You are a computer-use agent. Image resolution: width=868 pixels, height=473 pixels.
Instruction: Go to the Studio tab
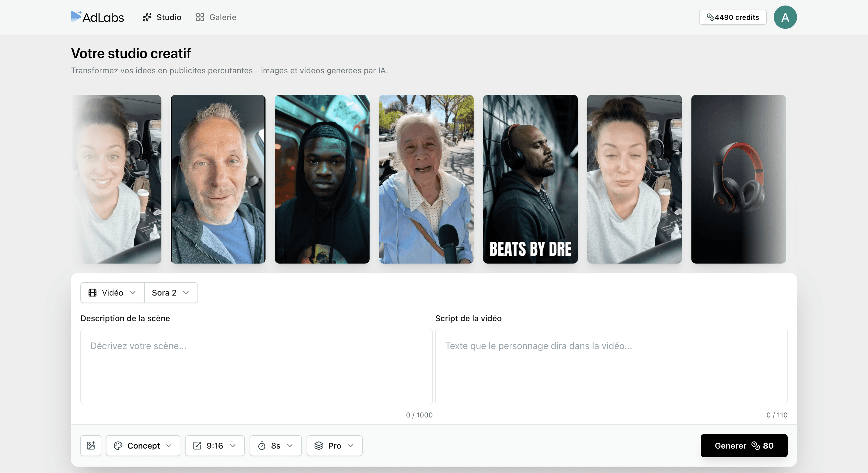168,17
